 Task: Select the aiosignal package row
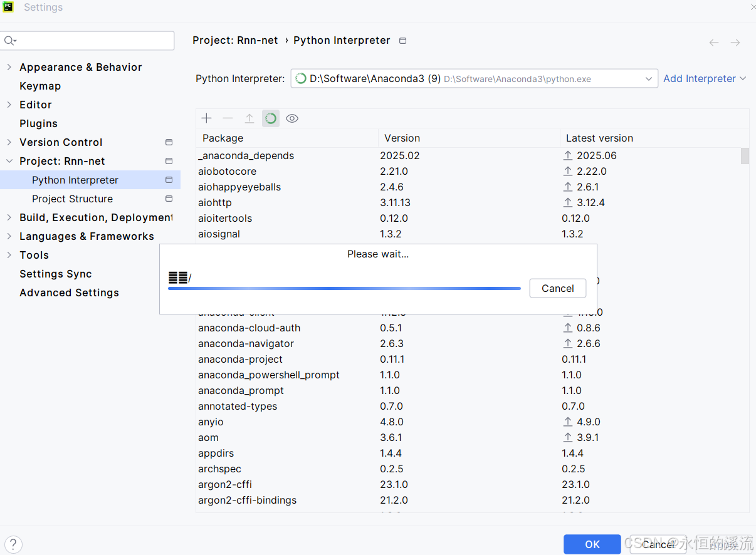tap(468, 234)
